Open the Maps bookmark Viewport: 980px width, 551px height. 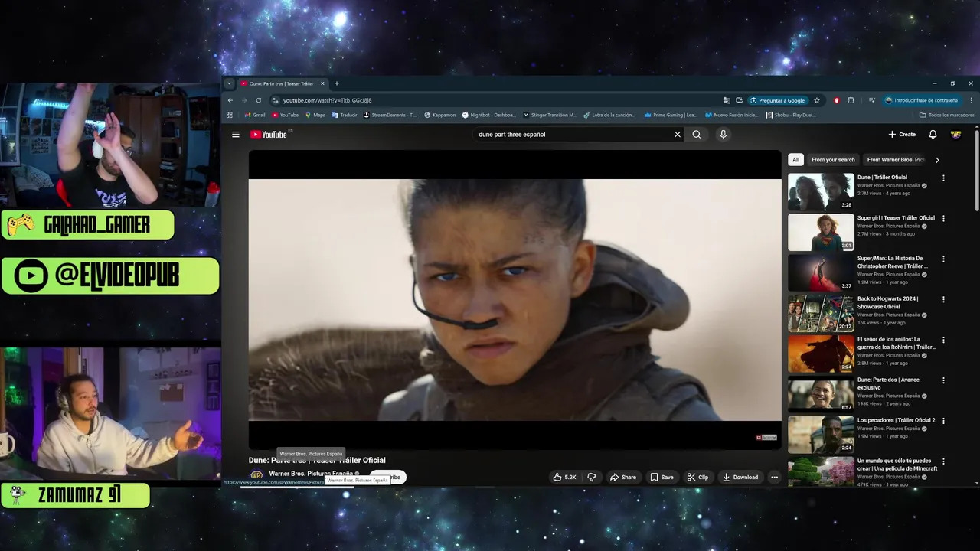click(x=315, y=115)
